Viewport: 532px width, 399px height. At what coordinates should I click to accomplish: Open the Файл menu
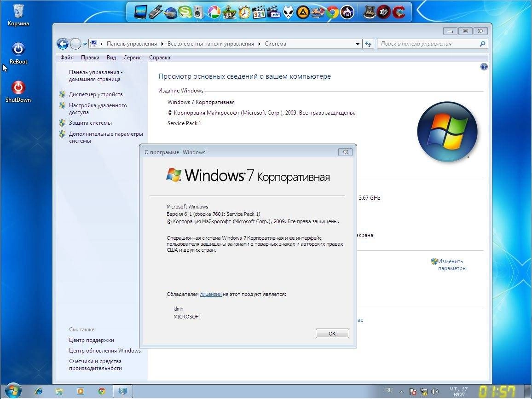tap(67, 58)
